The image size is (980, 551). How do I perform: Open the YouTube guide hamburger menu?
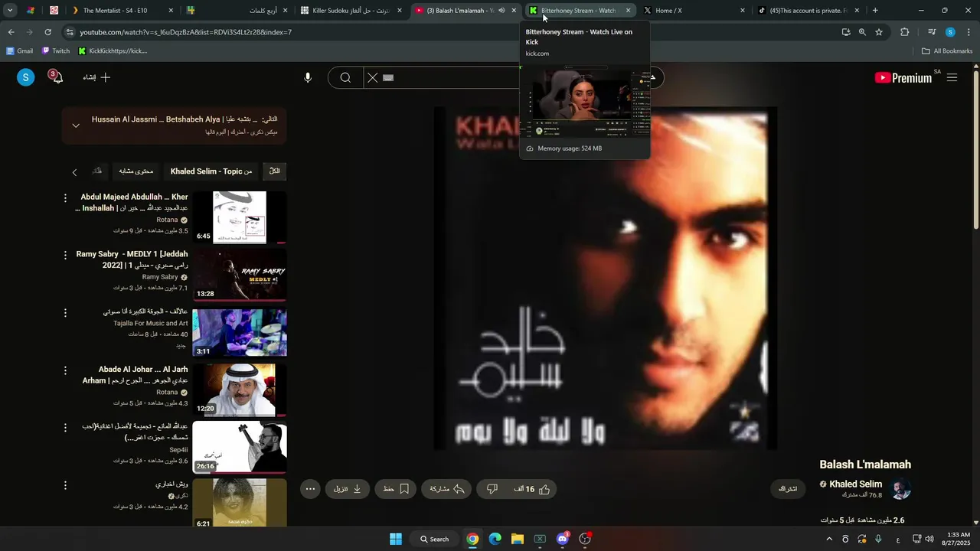952,77
